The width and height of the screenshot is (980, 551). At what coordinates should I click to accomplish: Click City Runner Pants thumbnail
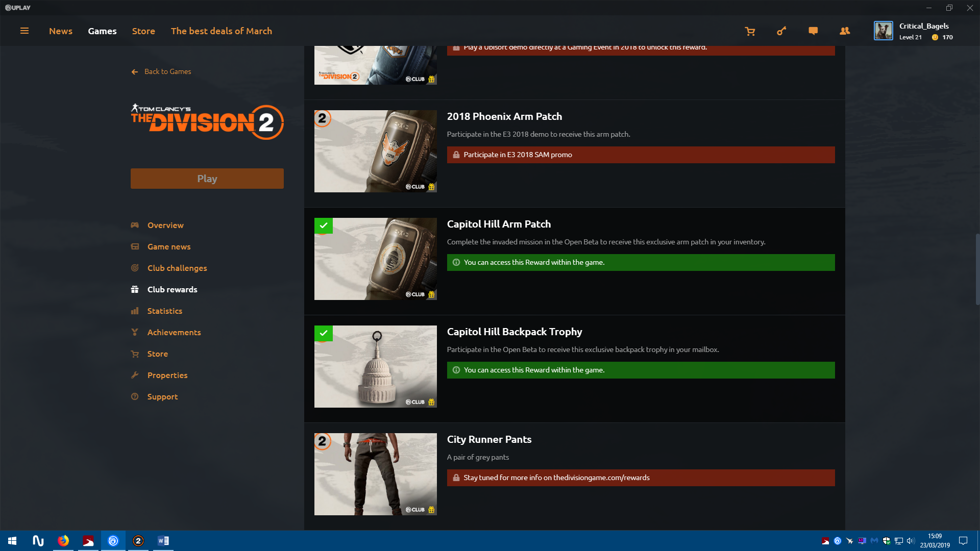coord(376,474)
